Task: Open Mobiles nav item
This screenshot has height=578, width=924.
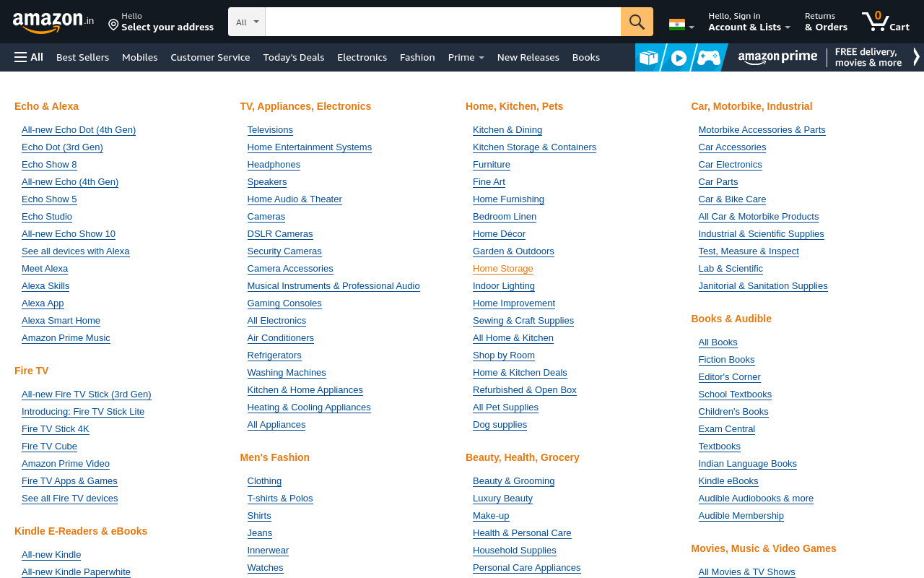Action: point(139,57)
